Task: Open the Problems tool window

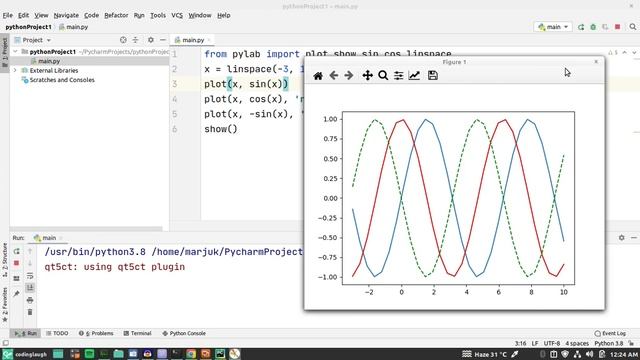Action: (x=96, y=333)
